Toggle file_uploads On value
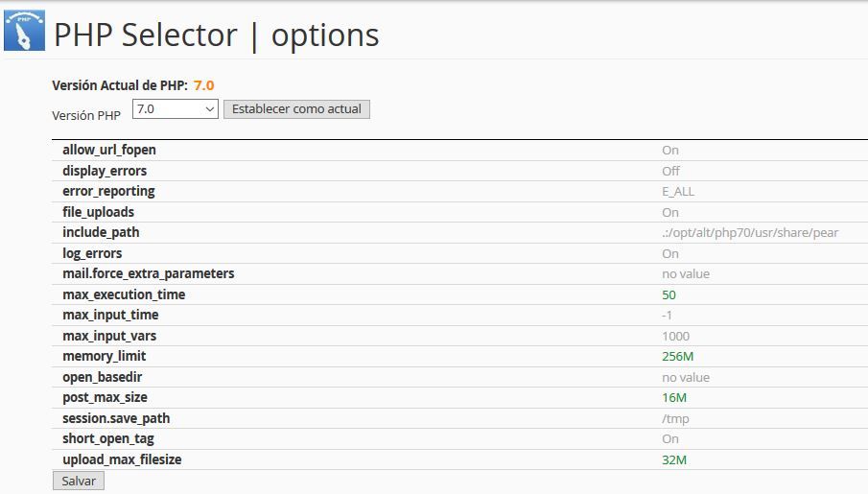The height and width of the screenshot is (494, 868). pos(669,213)
